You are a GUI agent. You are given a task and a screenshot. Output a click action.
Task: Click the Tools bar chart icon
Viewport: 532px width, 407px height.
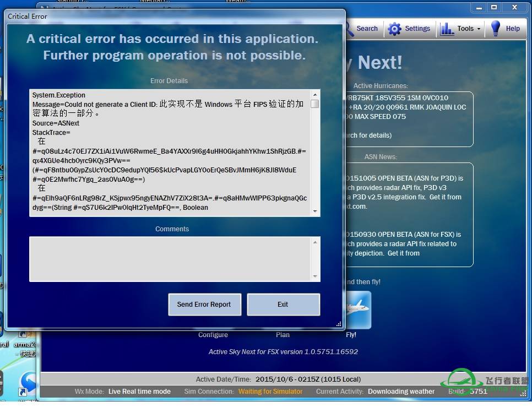pos(447,29)
